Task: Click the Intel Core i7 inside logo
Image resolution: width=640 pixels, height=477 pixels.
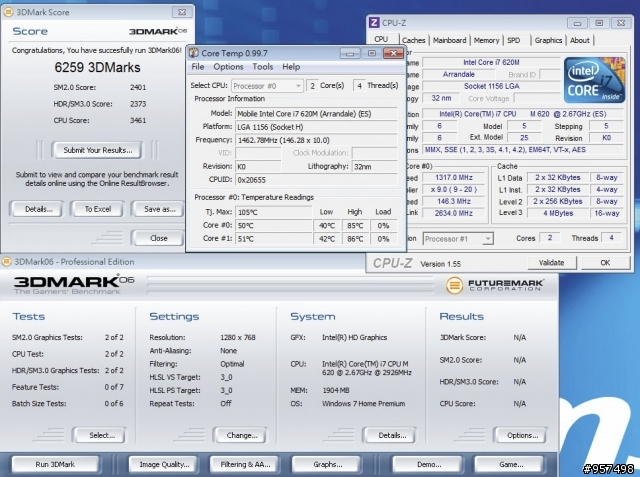Action: coord(595,80)
